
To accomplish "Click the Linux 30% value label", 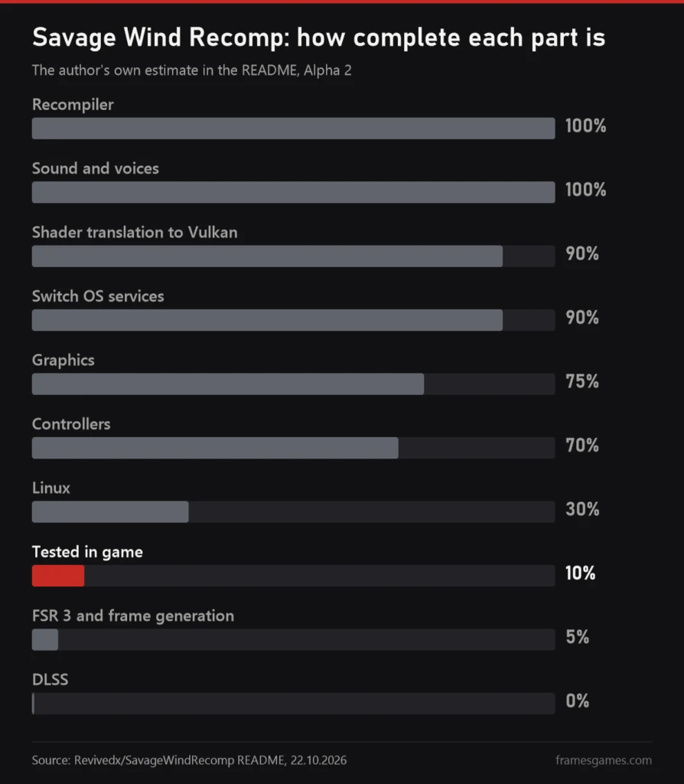I will 582,509.
